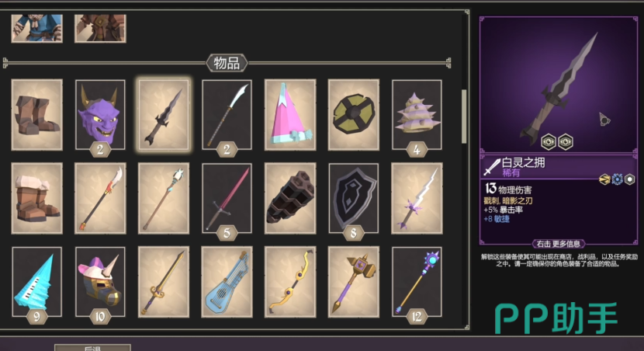Select the brown leather boots item
This screenshot has height=351, width=644.
tap(37, 115)
